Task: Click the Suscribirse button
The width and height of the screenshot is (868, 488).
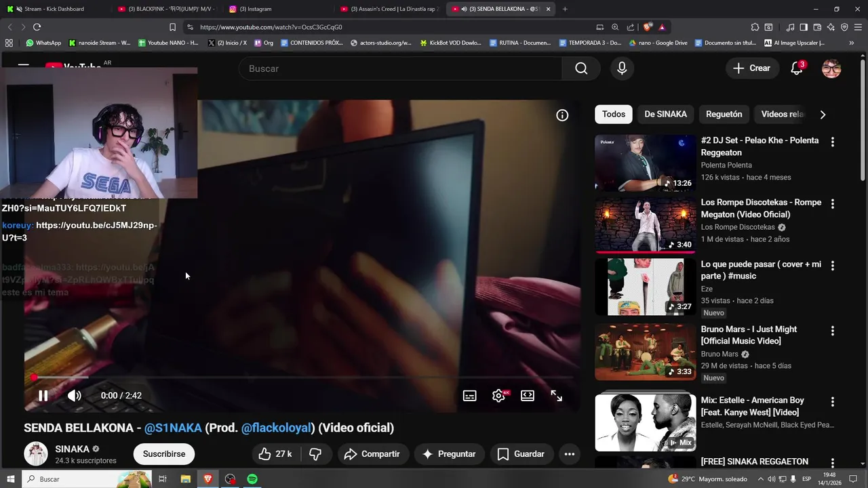Action: (164, 453)
